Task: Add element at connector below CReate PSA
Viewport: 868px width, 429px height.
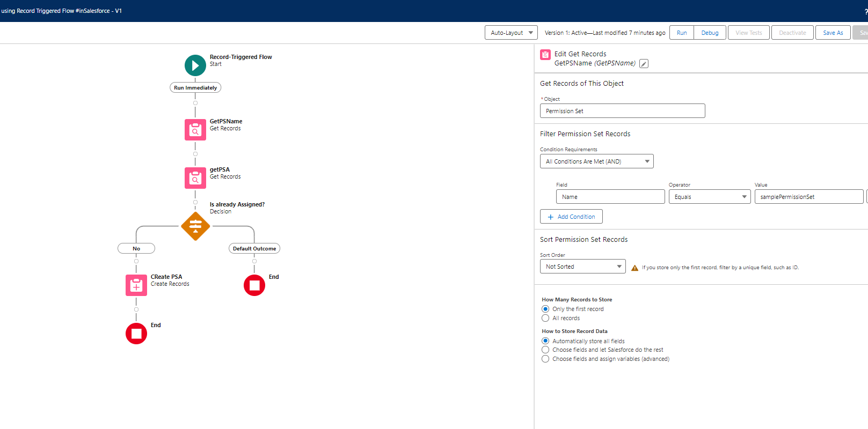Action: (x=136, y=309)
